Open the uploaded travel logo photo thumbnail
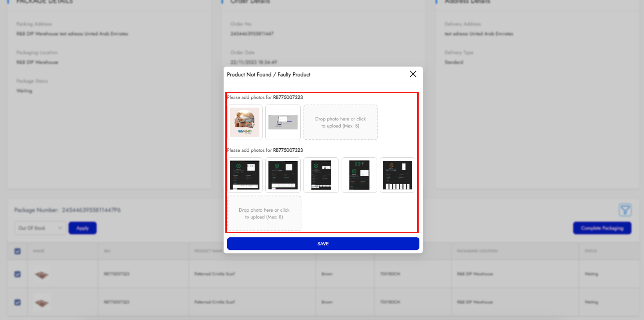Viewport: 644px width, 320px height. 245,122
